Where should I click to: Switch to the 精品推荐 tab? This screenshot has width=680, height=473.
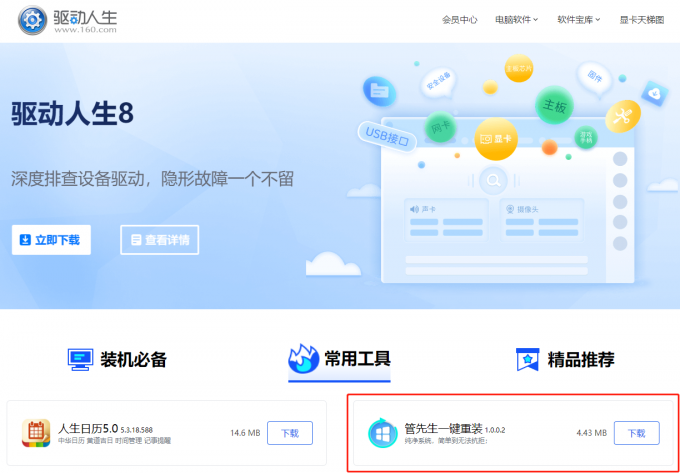[x=565, y=359]
